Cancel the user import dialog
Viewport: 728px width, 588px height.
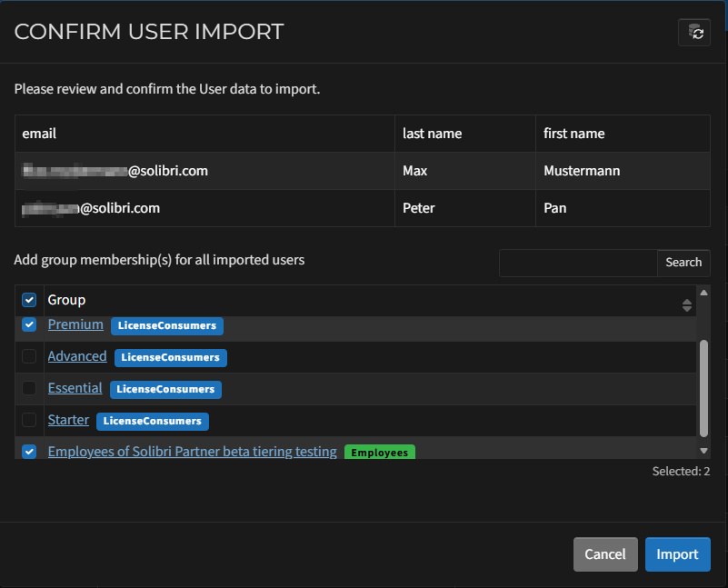coord(604,554)
